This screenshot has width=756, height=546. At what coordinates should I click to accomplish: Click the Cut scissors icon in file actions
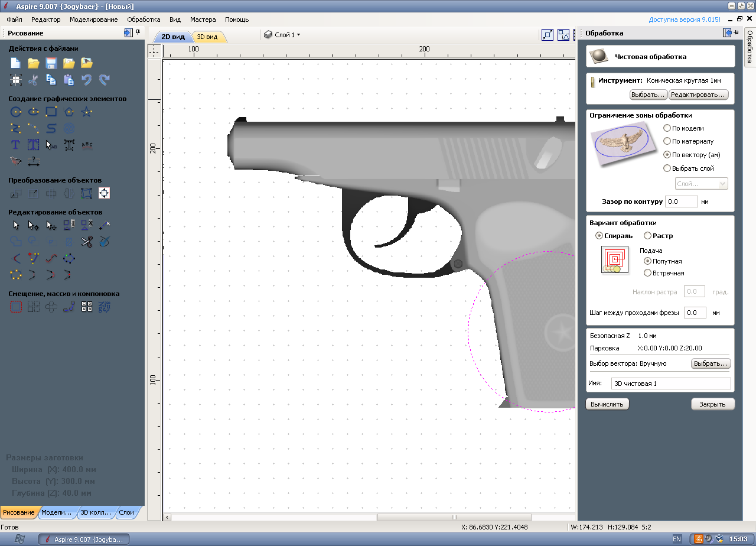pyautogui.click(x=34, y=80)
